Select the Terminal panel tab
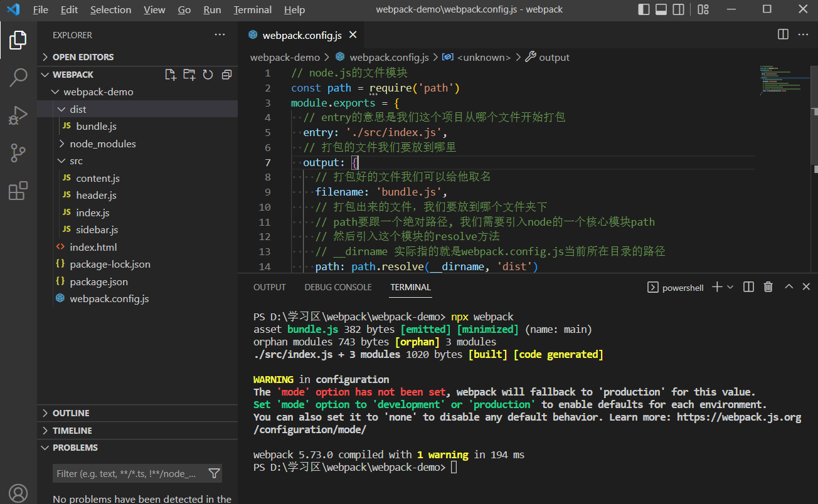This screenshot has width=818, height=504. pyautogui.click(x=410, y=287)
